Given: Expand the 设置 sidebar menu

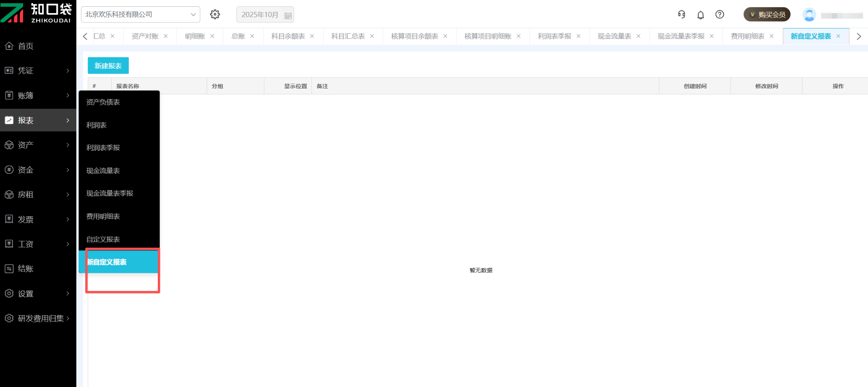Looking at the screenshot, I should point(38,294).
